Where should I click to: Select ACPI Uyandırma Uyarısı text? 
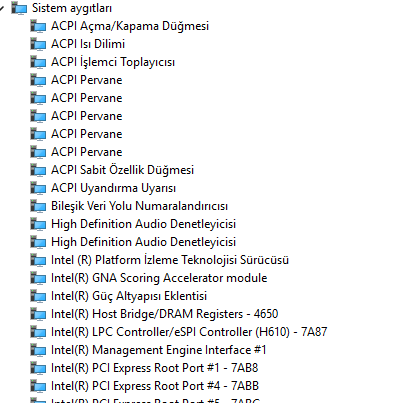[113, 188]
